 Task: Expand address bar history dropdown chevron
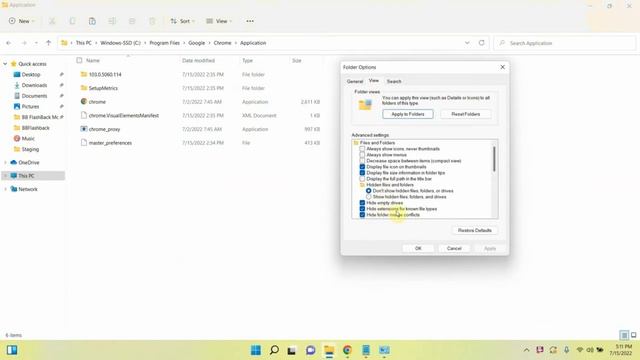click(x=467, y=43)
